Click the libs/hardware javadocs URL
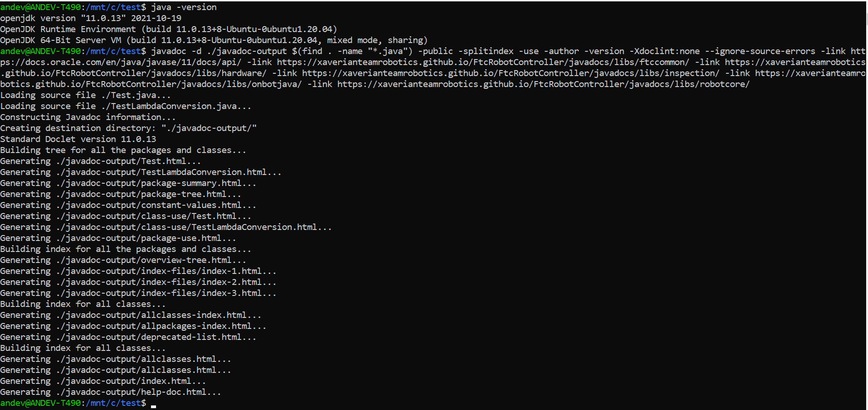Viewport: 868px width, 410px height. pyautogui.click(x=133, y=73)
